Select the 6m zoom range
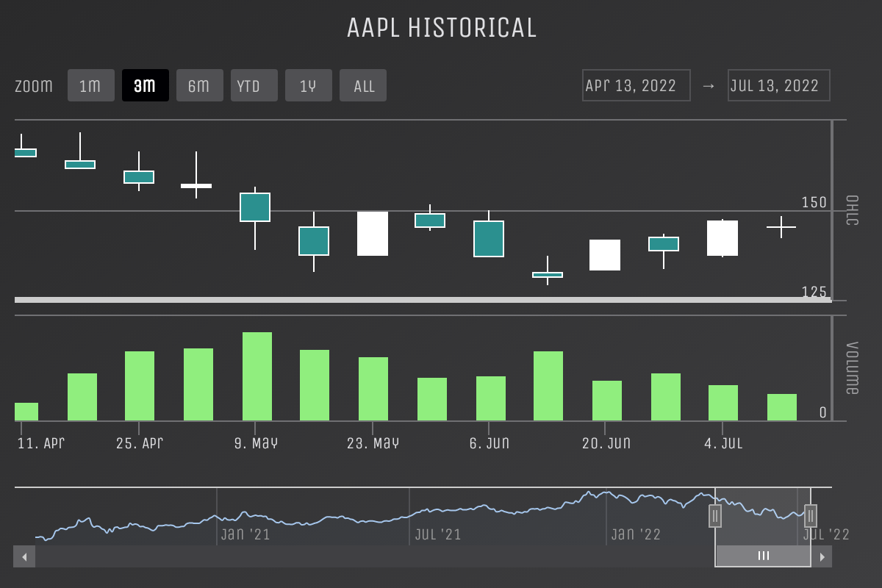 (199, 85)
